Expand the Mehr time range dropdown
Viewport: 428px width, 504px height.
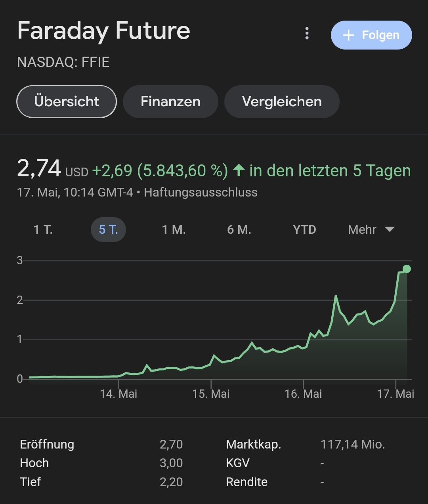point(371,230)
